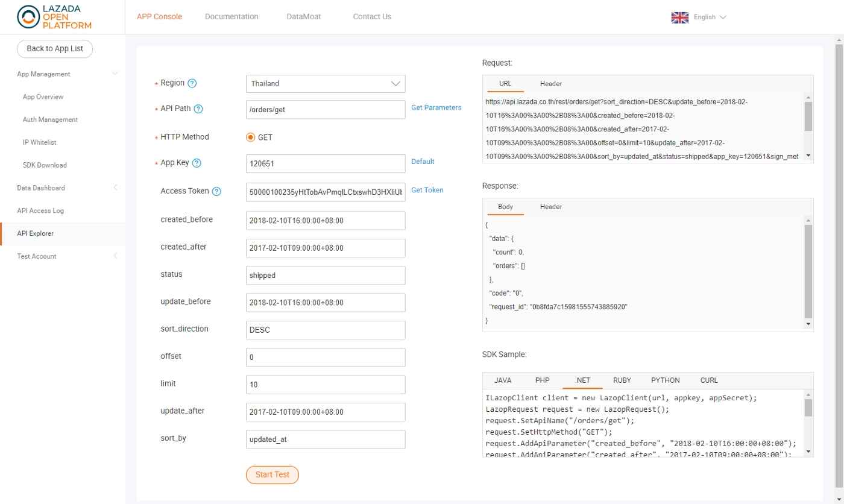Click the SDK Sample scrollbar down arrow
The height and width of the screenshot is (504, 844).
point(808,452)
